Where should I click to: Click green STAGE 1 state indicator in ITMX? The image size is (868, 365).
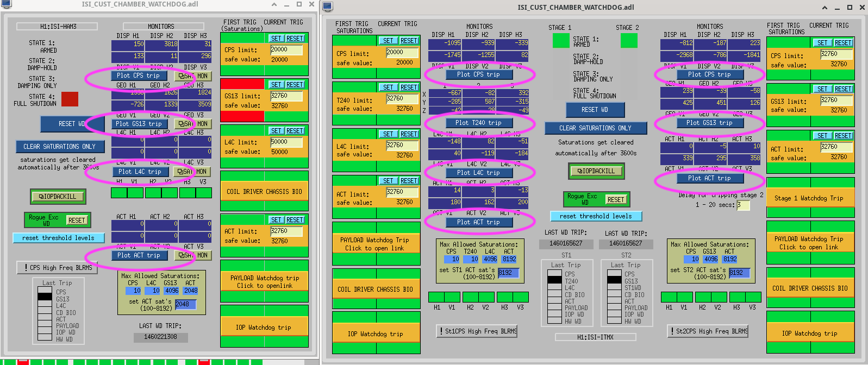tap(561, 41)
